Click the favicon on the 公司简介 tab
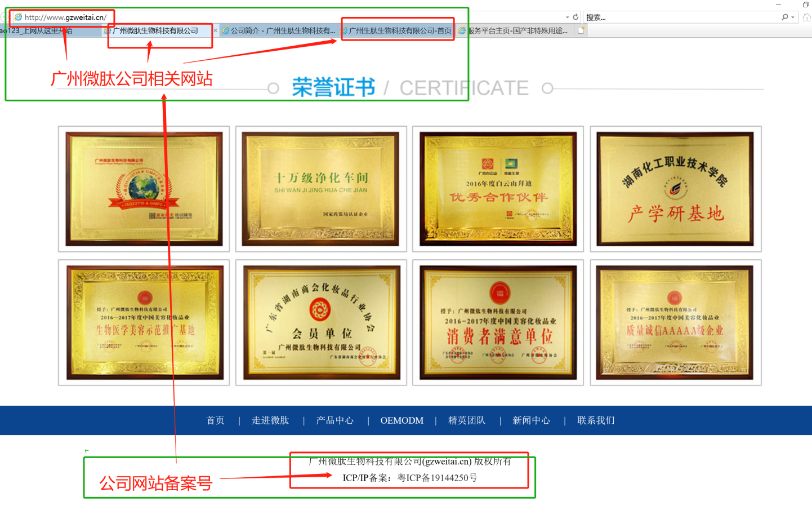 click(x=225, y=30)
